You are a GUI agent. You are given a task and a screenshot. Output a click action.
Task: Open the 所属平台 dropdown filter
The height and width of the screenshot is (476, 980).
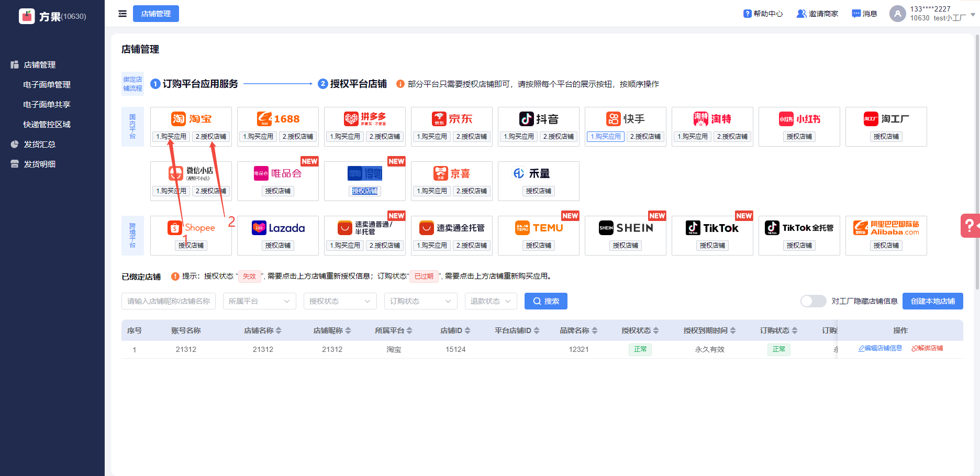[259, 301]
